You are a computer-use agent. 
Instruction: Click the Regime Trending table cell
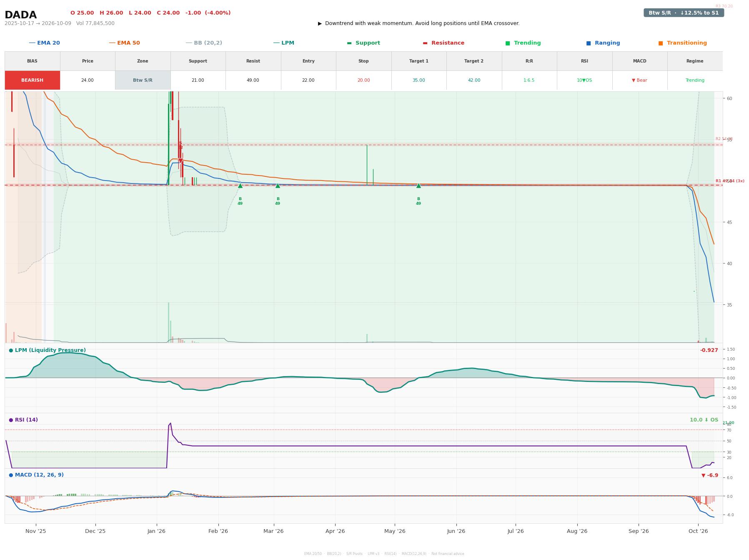[695, 80]
